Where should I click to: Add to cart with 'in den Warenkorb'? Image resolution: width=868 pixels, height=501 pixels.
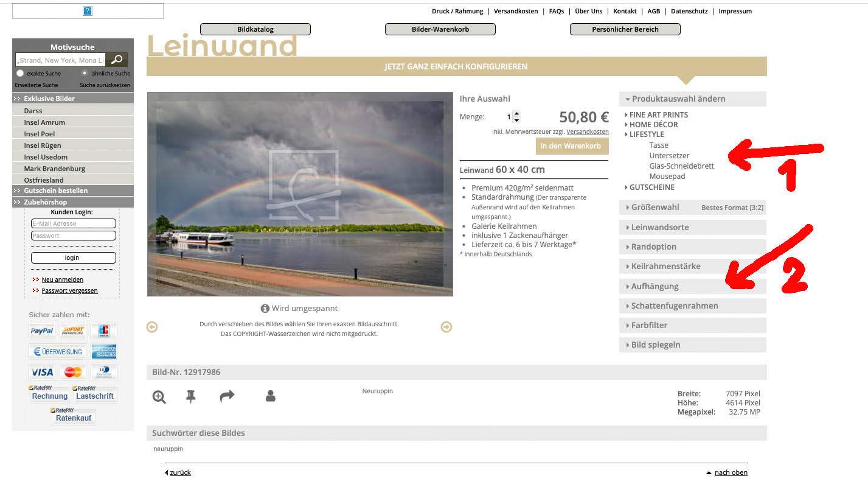[572, 146]
